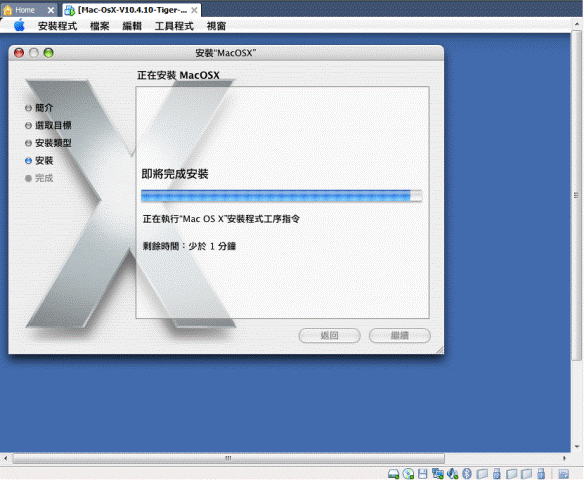The image size is (584, 480).
Task: Click the Bluetooth status icon
Action: [467, 474]
